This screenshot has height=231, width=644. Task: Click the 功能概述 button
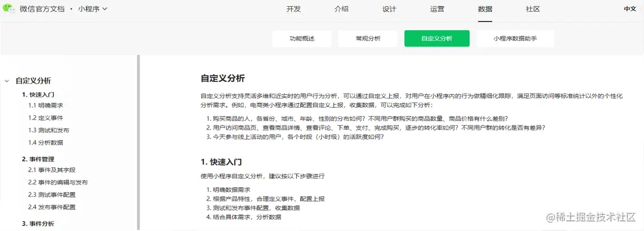[x=302, y=39]
